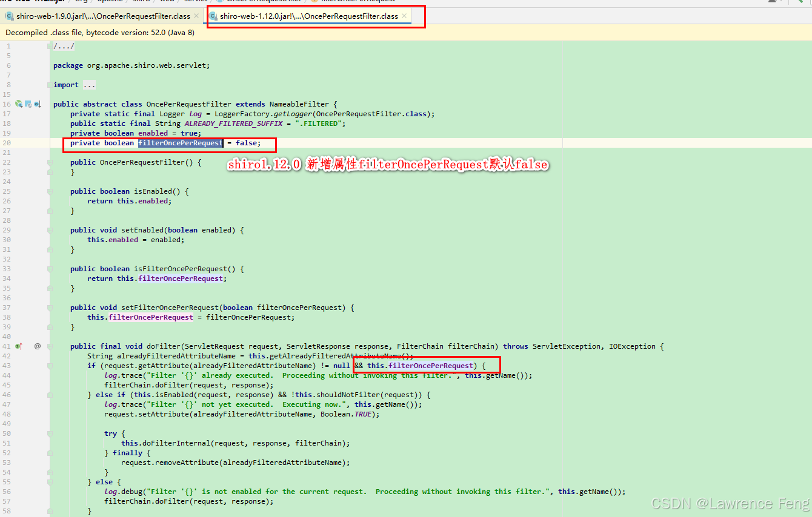Viewport: 812px width, 517px height.
Task: Click 'return this.enabled;' on line 26
Action: tap(130, 201)
